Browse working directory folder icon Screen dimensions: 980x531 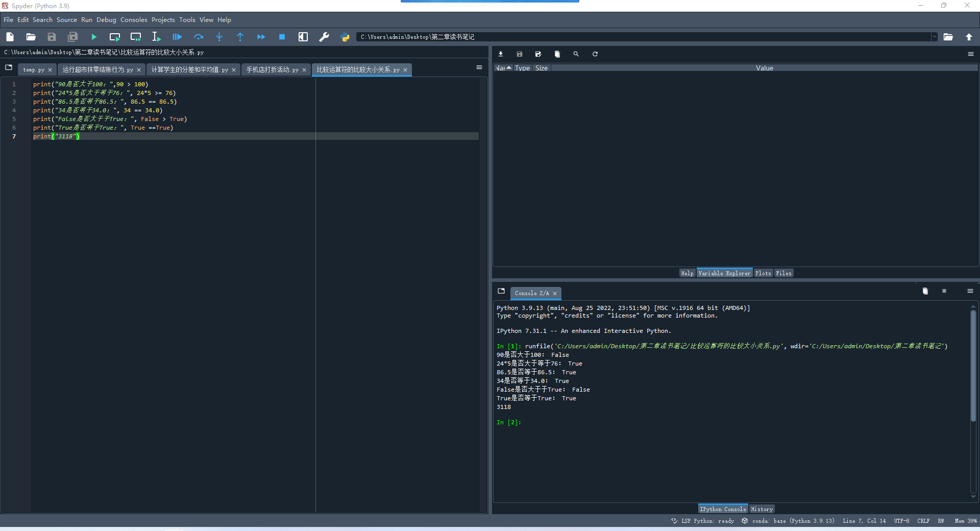click(948, 37)
